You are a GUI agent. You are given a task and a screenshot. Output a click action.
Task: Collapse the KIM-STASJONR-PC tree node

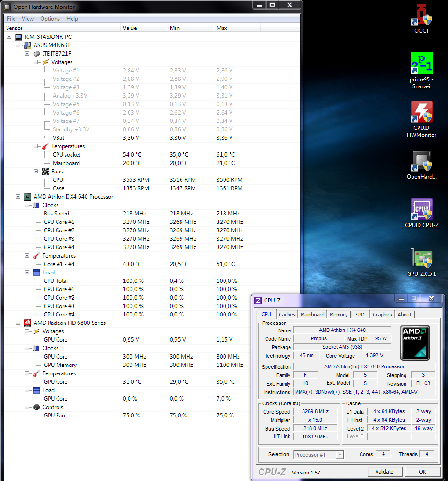point(9,37)
